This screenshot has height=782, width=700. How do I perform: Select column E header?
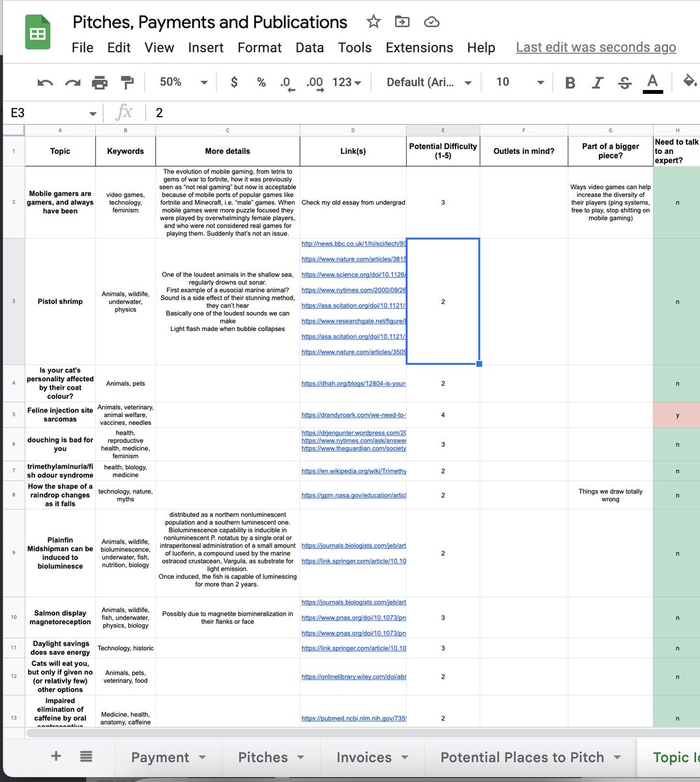pyautogui.click(x=443, y=130)
